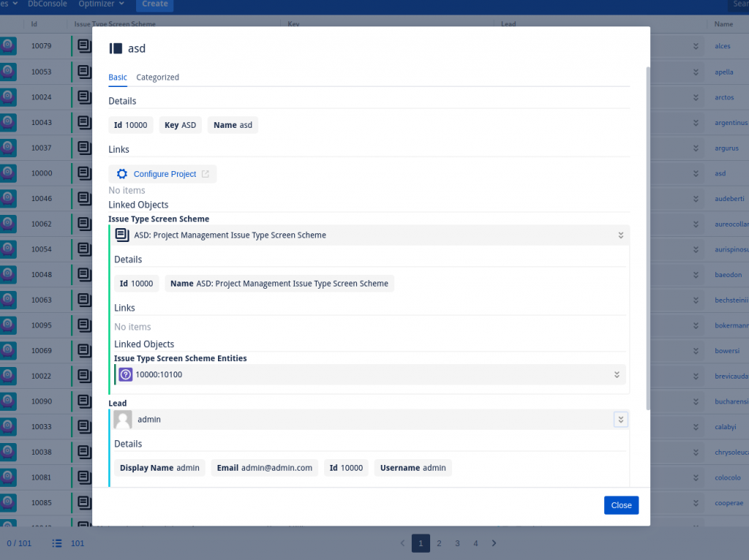This screenshot has width=749, height=560.
Task: Expand the bowersi row chevron
Action: coord(696,350)
